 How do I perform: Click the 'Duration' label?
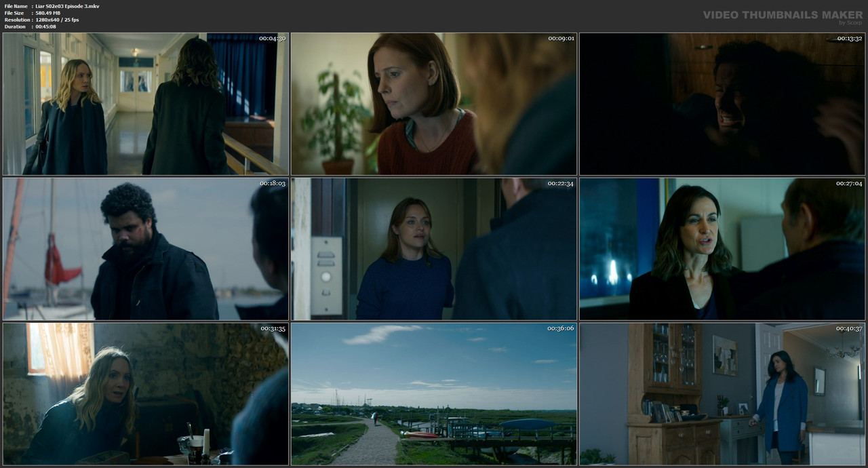point(15,26)
